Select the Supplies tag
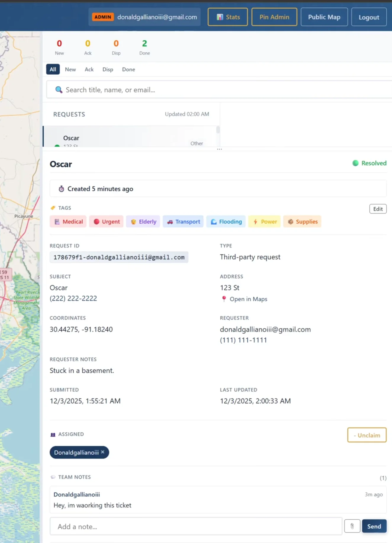The height and width of the screenshot is (543, 392). point(302,222)
